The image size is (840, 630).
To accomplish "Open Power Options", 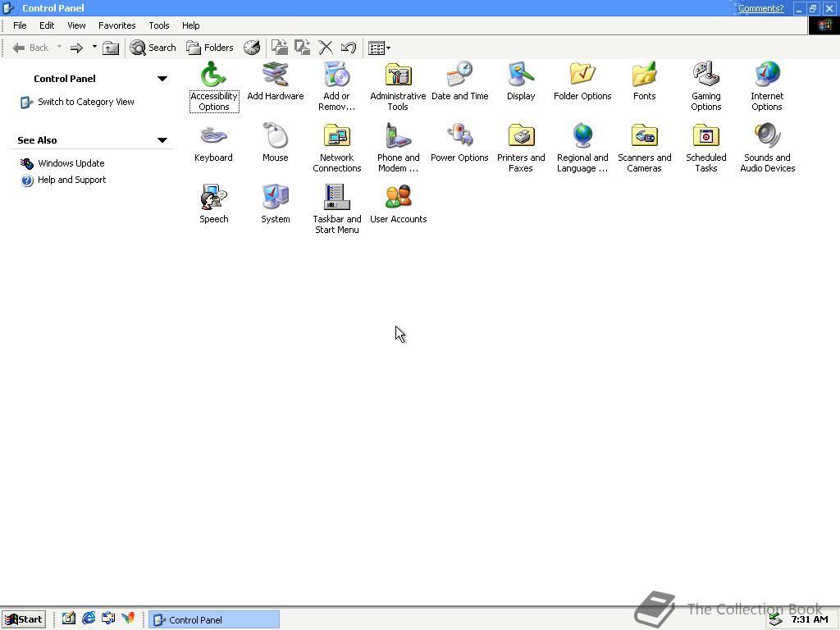I will [459, 143].
